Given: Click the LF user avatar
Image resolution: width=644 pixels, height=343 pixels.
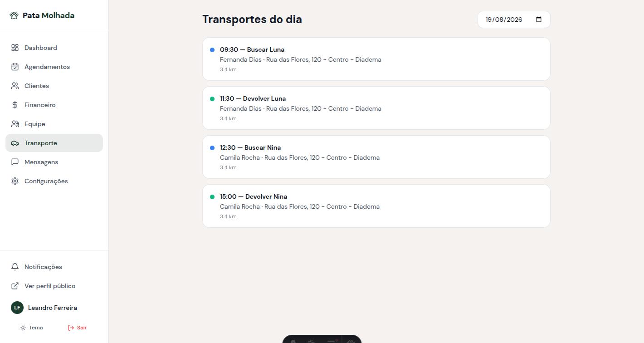Looking at the screenshot, I should [x=17, y=308].
